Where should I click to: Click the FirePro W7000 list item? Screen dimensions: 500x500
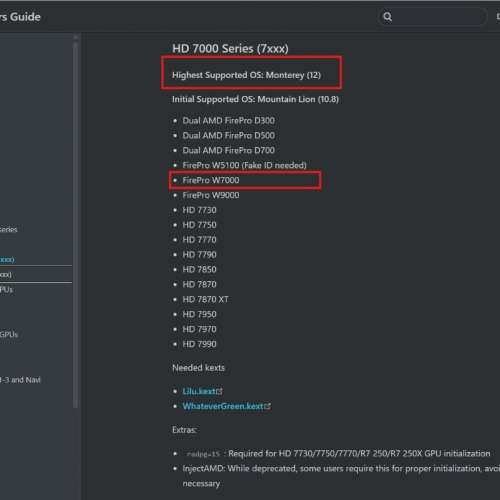(x=211, y=180)
